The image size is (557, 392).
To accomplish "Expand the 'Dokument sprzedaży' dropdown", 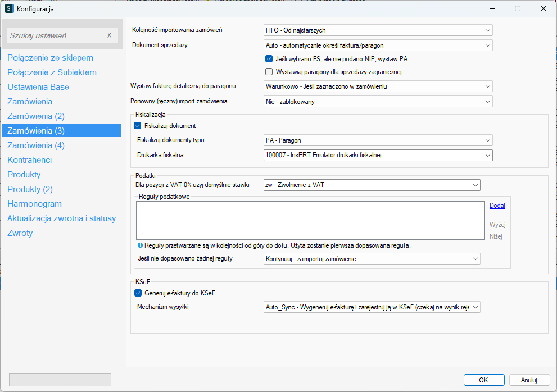I will pos(378,45).
